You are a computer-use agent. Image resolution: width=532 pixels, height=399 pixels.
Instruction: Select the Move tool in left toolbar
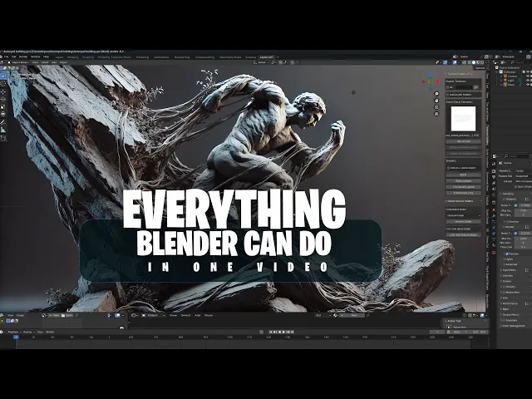coord(3,92)
